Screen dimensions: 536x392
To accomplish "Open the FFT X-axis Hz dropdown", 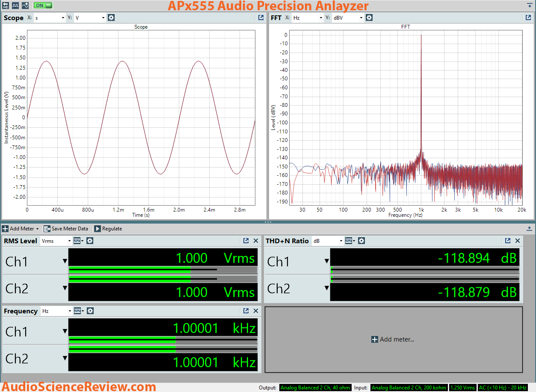I will pyautogui.click(x=308, y=18).
